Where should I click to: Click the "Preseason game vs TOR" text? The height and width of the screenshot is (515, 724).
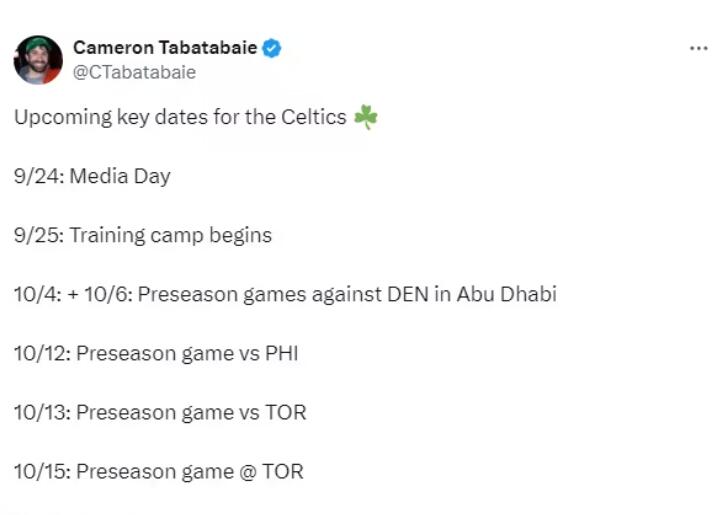click(191, 413)
